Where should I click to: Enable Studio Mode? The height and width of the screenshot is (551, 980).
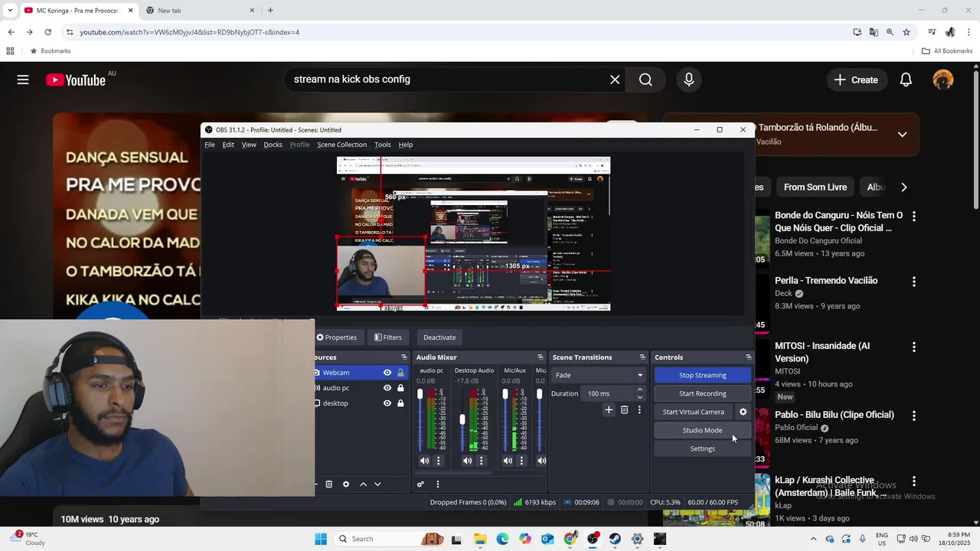(x=702, y=430)
